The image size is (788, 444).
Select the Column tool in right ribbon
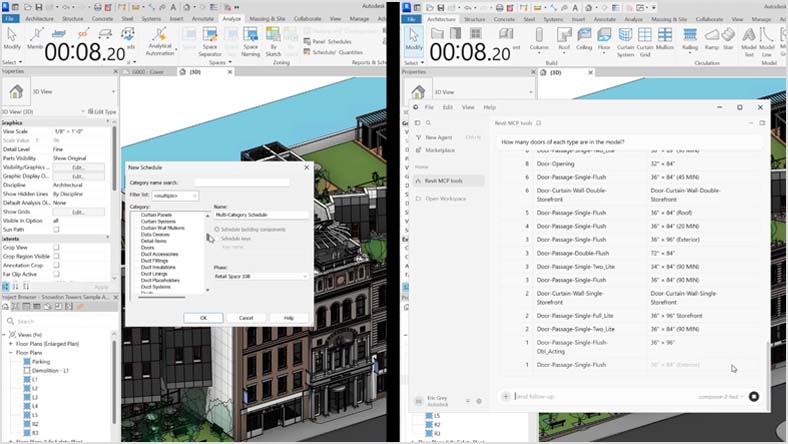(539, 39)
